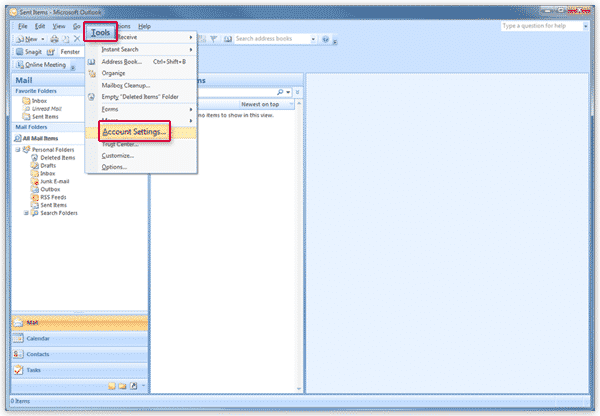Expand the Forms submenu

pos(191,108)
